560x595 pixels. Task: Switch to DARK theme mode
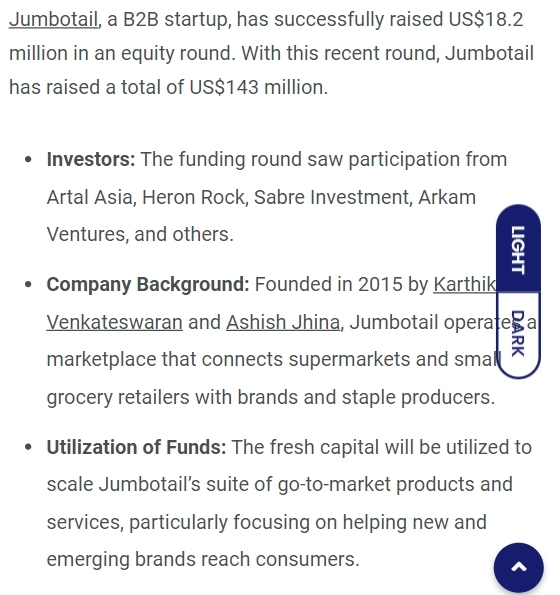click(x=518, y=335)
